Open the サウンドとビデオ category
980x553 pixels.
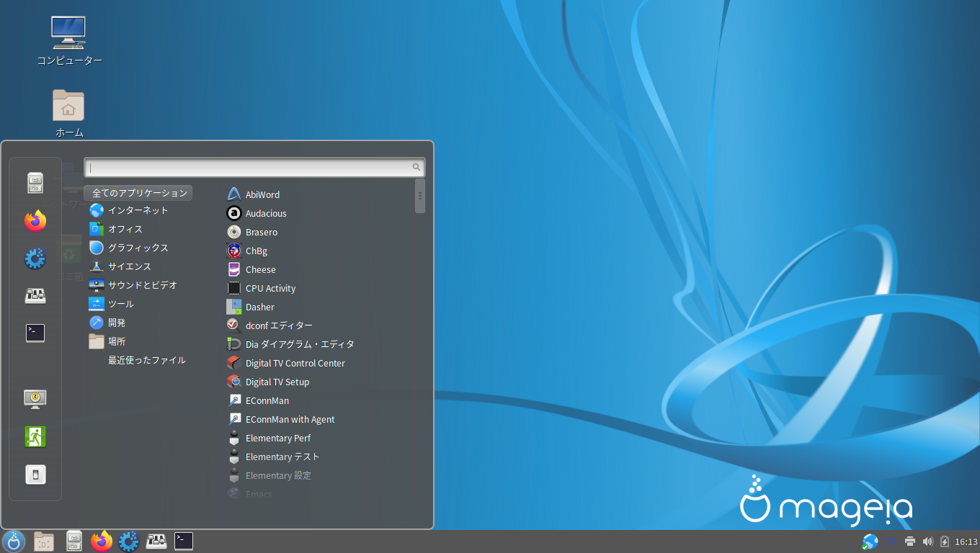coord(143,285)
